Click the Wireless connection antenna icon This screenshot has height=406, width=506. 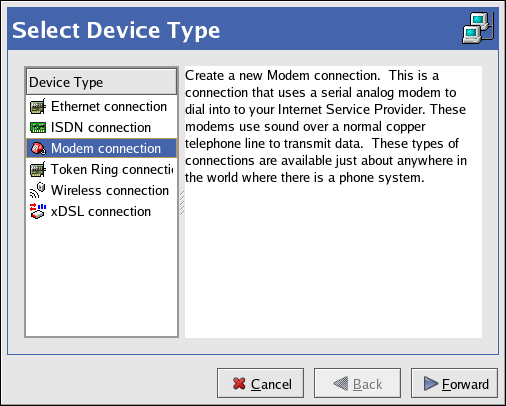[38, 190]
